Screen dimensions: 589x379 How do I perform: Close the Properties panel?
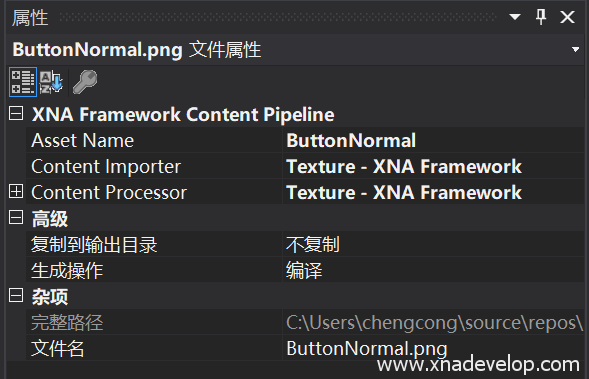click(567, 17)
